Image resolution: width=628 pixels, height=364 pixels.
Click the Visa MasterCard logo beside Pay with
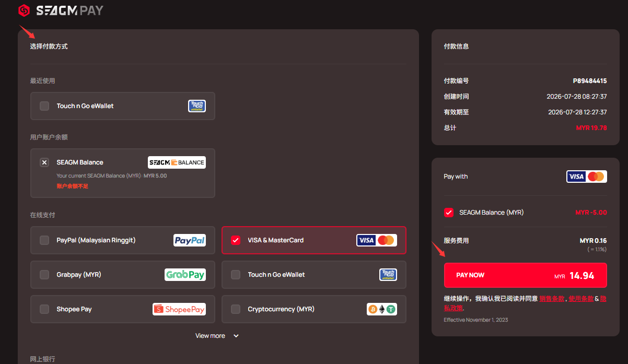pos(587,177)
